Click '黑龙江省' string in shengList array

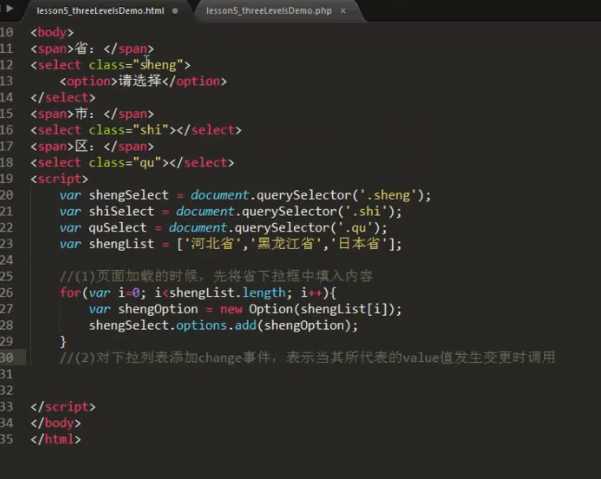pos(285,244)
